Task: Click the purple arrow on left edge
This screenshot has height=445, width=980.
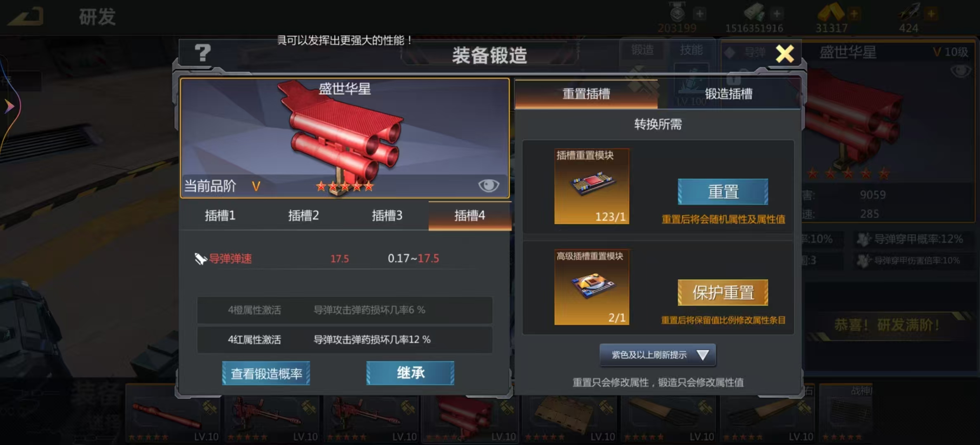Action: 9,106
